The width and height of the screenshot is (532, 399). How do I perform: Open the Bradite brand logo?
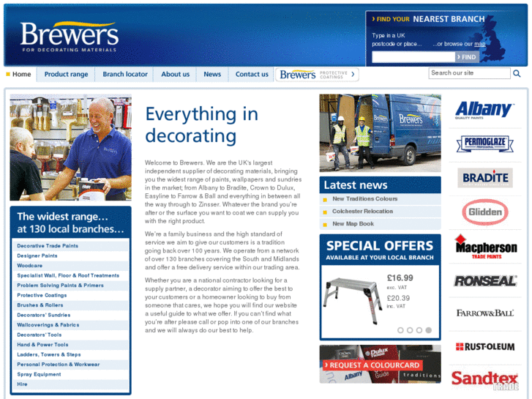point(485,178)
